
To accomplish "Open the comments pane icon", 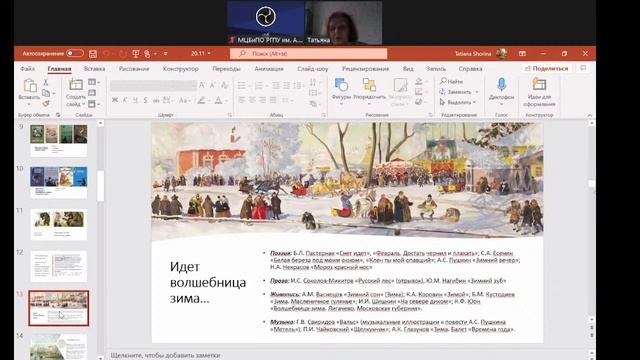I will 583,68.
